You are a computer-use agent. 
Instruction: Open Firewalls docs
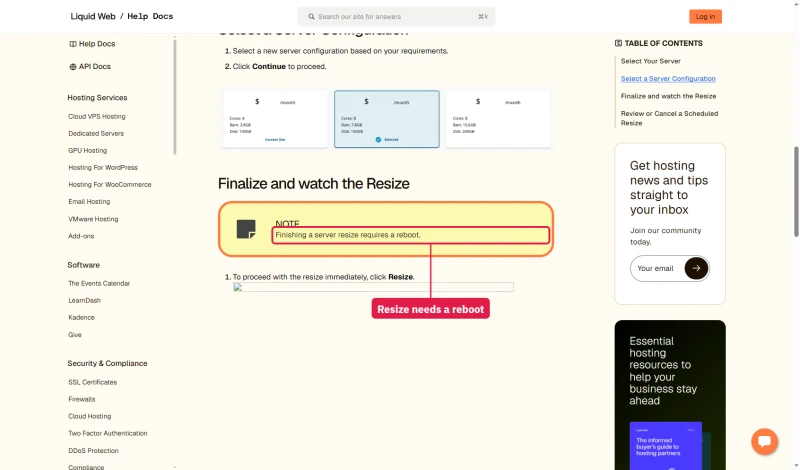pyautogui.click(x=82, y=399)
